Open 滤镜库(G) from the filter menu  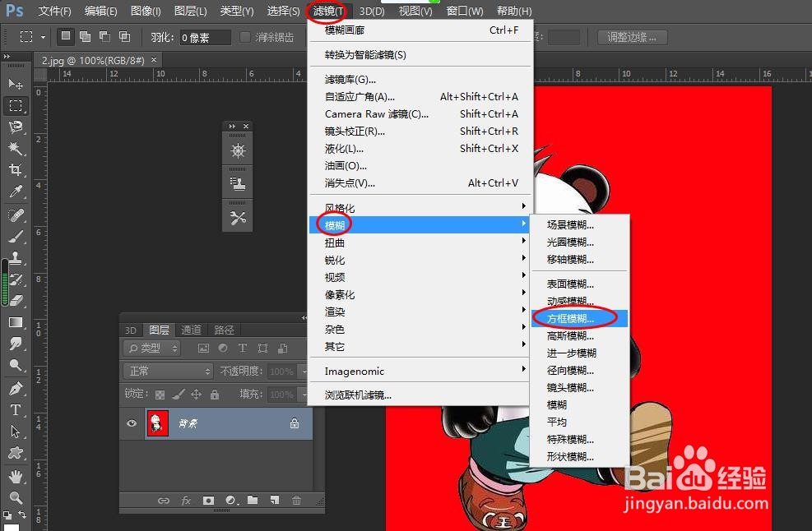click(420, 79)
